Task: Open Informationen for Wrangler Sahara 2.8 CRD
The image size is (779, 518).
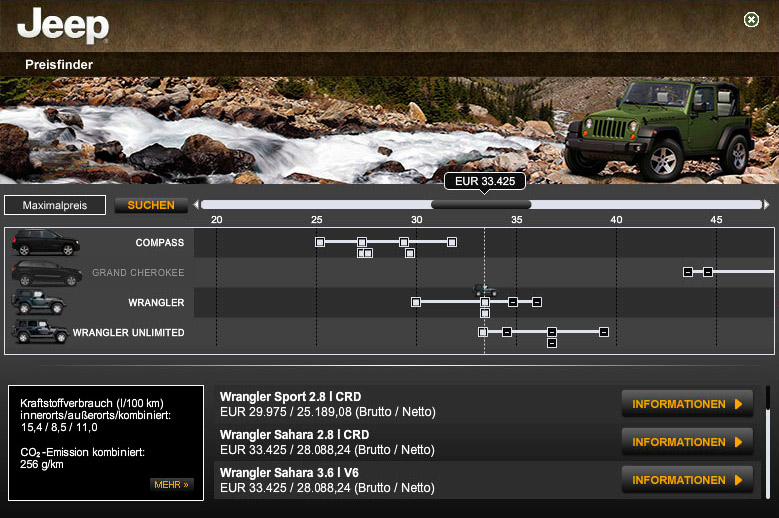Action: tap(687, 442)
